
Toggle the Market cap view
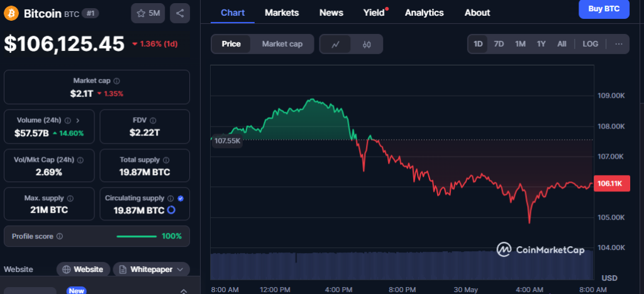(282, 44)
